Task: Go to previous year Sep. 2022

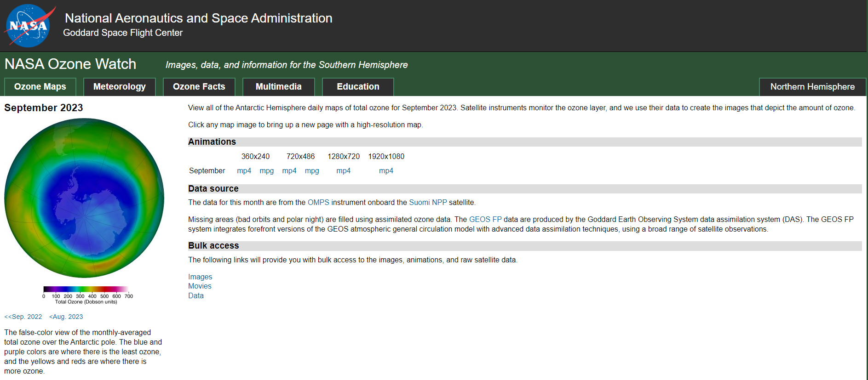Action: pyautogui.click(x=23, y=317)
